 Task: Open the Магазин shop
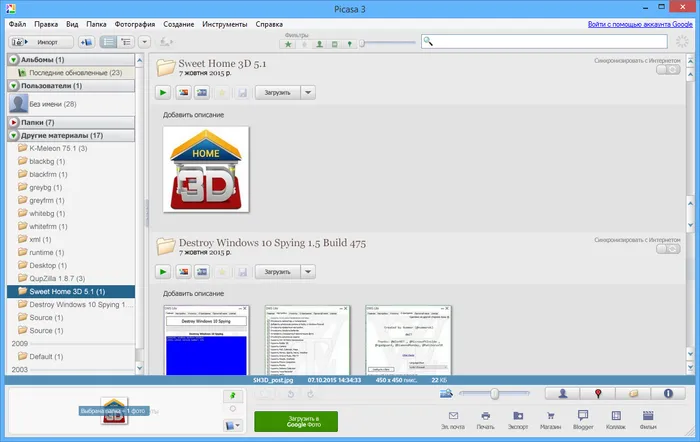(550, 420)
